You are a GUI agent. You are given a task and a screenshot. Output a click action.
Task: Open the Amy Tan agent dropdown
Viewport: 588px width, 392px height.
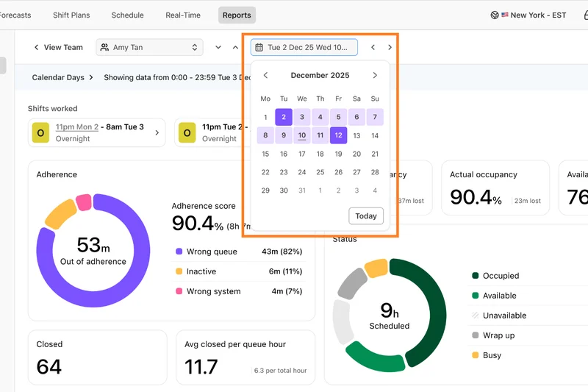[149, 48]
